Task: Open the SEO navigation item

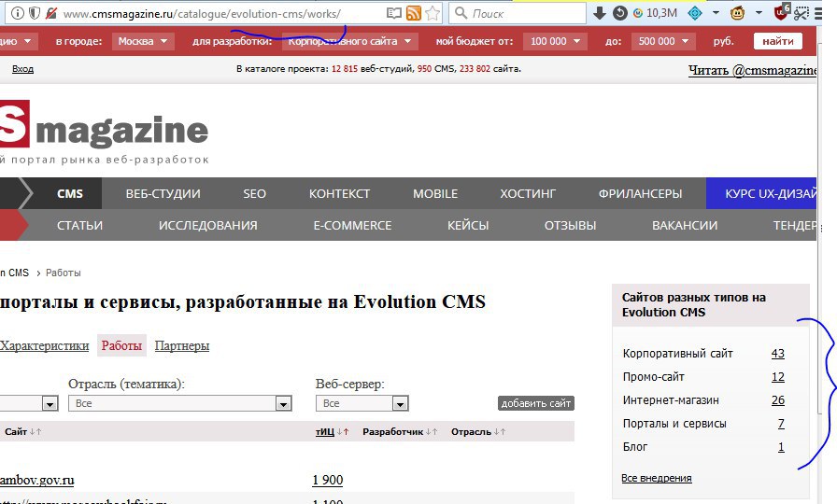Action: coord(255,193)
